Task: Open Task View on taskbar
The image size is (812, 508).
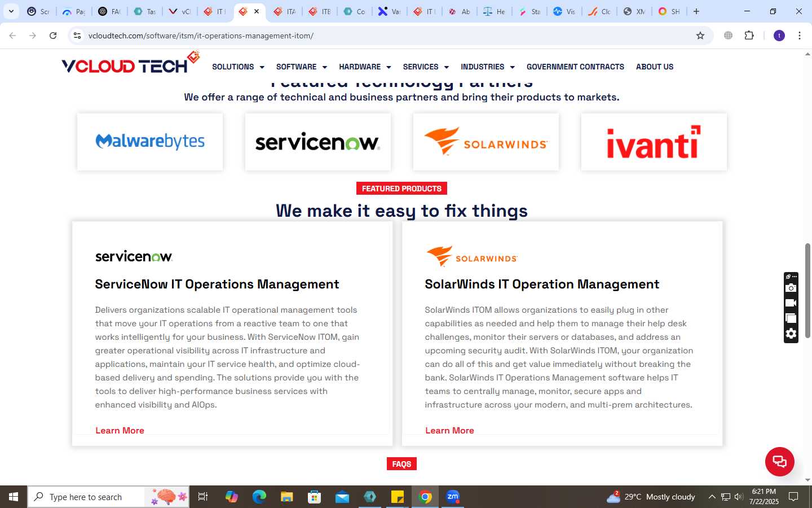Action: coord(203,497)
